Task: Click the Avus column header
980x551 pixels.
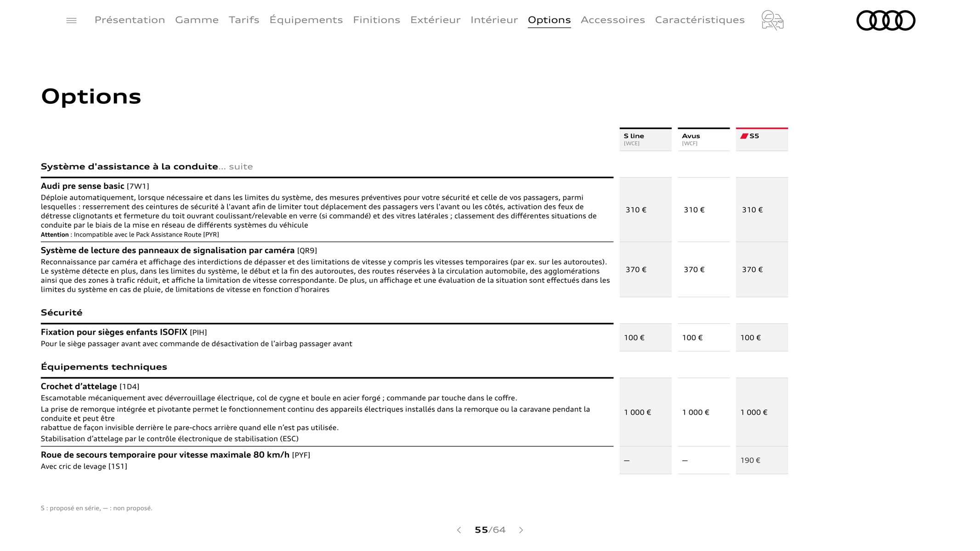Action: click(x=703, y=139)
